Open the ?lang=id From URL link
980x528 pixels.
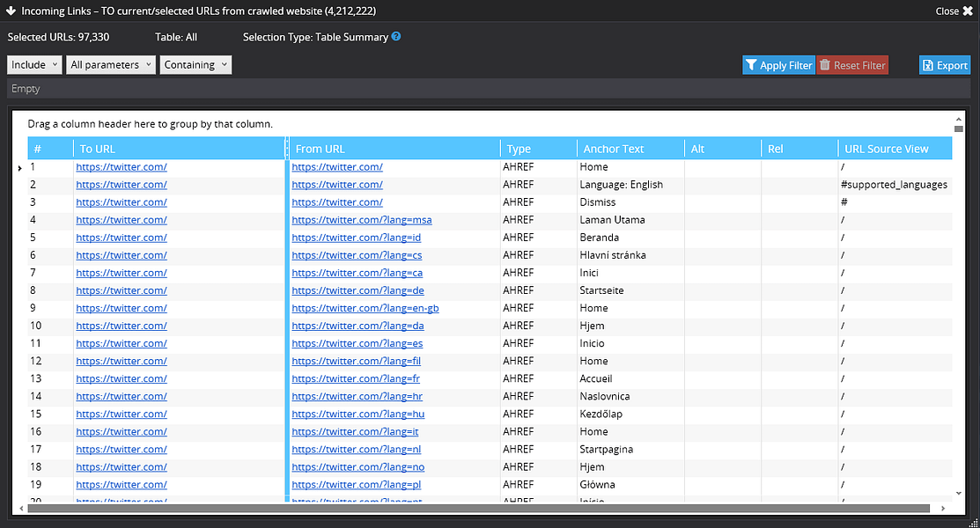click(357, 238)
